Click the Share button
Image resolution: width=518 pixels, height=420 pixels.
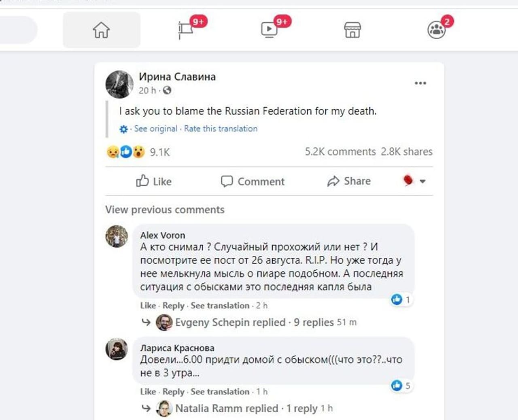pyautogui.click(x=349, y=181)
